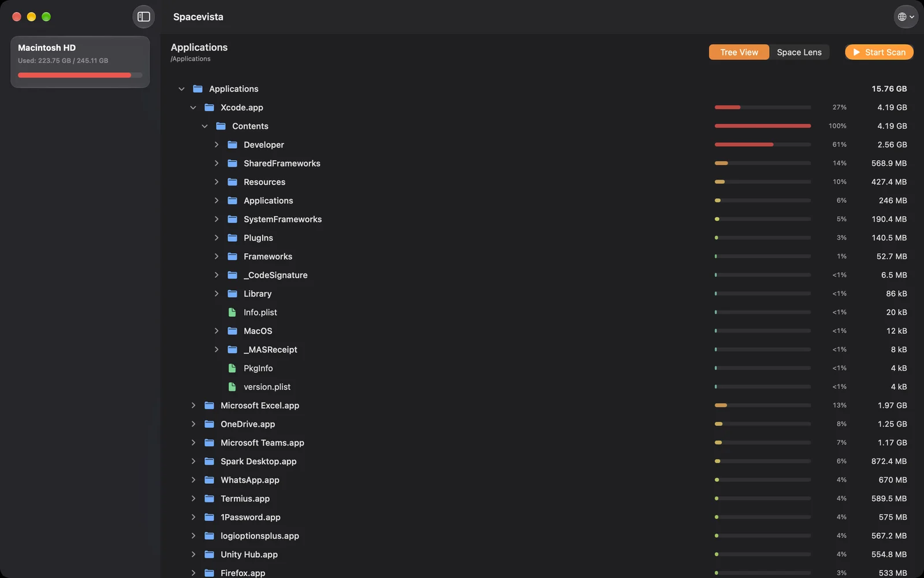Click the root Applications folder icon
The width and height of the screenshot is (924, 578).
(198, 88)
